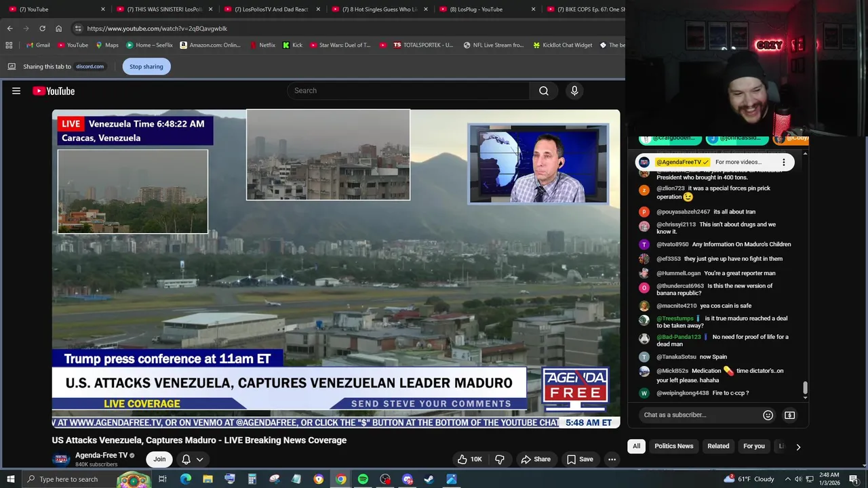Open more actions three-dot menu below video
The height and width of the screenshot is (488, 868).
(x=612, y=459)
